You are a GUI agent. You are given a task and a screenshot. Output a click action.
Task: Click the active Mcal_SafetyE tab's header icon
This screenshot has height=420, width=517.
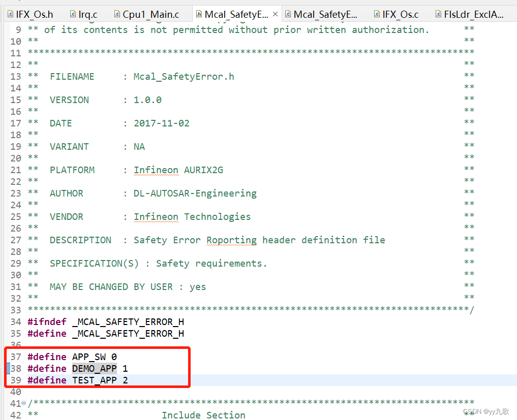[x=199, y=15]
